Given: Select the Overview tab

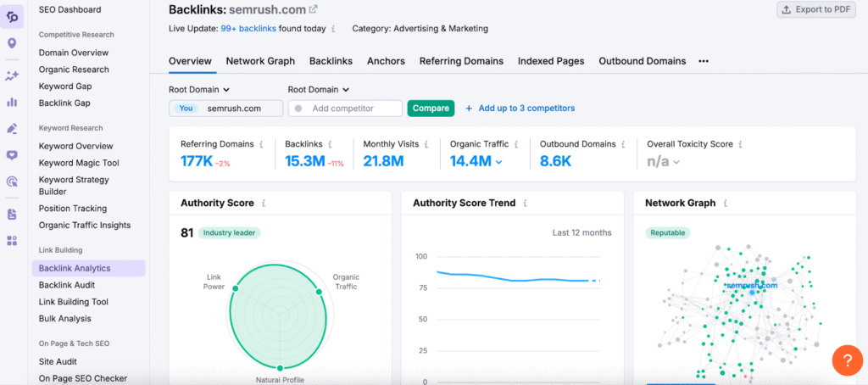Looking at the screenshot, I should click(x=190, y=62).
